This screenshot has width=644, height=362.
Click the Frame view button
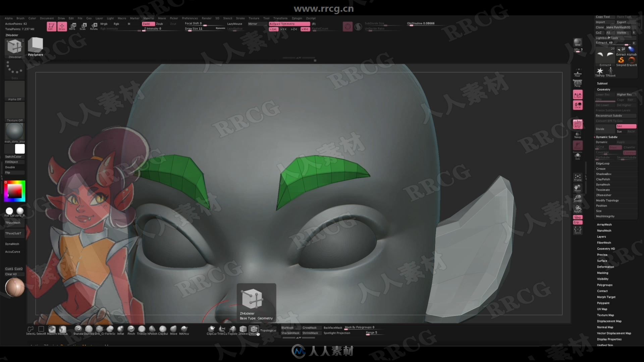click(578, 177)
